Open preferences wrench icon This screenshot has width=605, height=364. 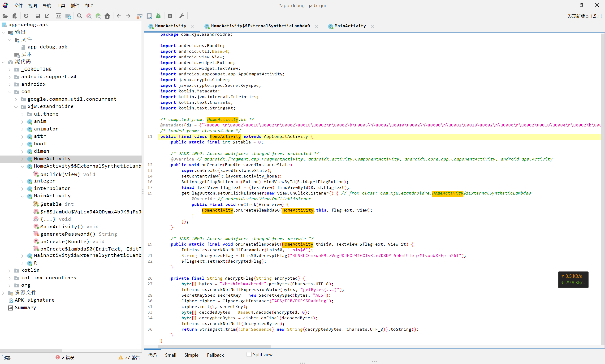point(182,16)
